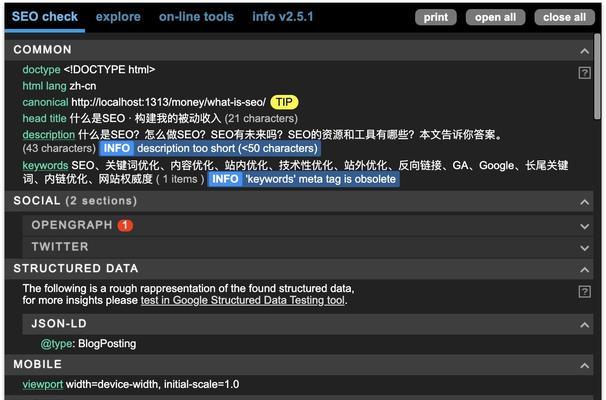
Task: Click the INFO badge for description too short
Action: pos(117,148)
